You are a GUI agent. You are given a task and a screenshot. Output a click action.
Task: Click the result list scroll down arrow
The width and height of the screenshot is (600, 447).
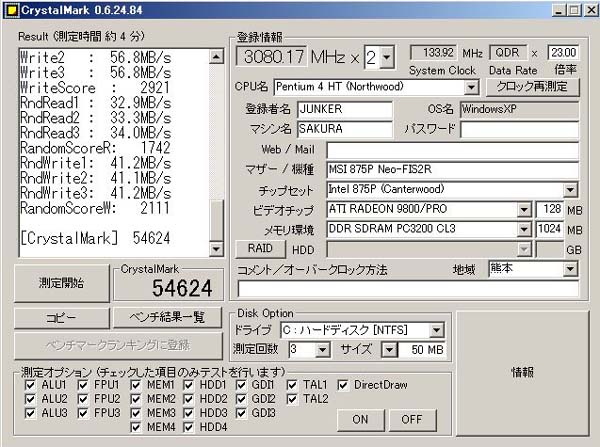pyautogui.click(x=217, y=250)
